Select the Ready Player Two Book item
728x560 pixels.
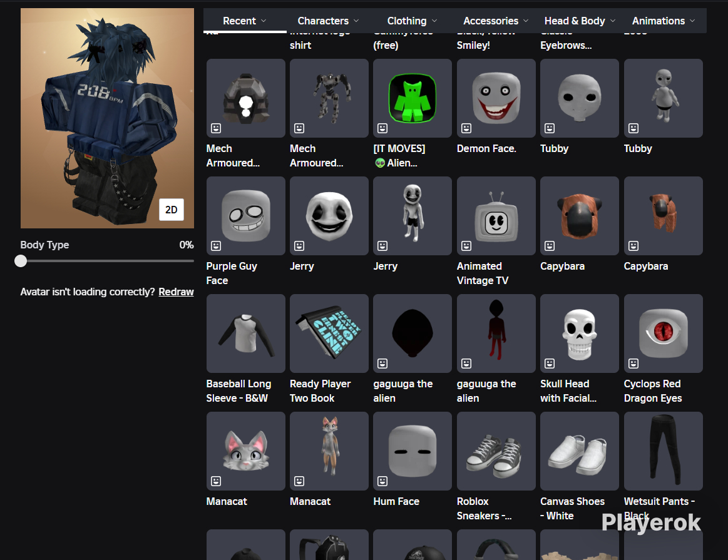coord(329,333)
